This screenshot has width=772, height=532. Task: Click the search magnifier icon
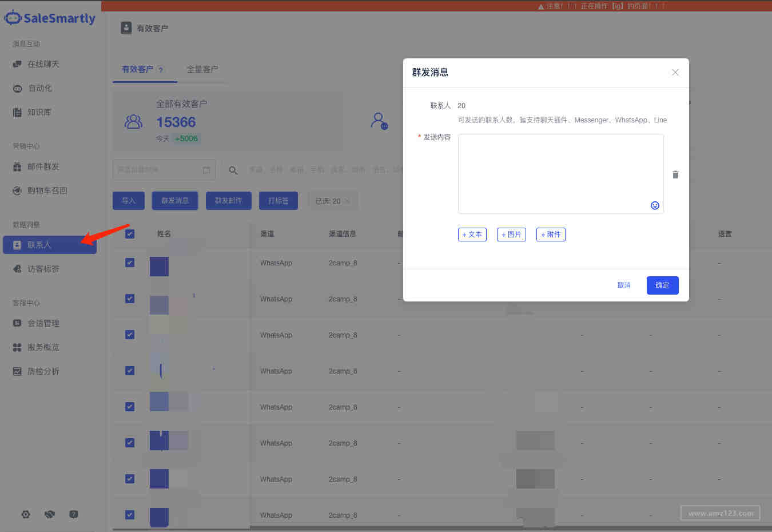(x=233, y=170)
